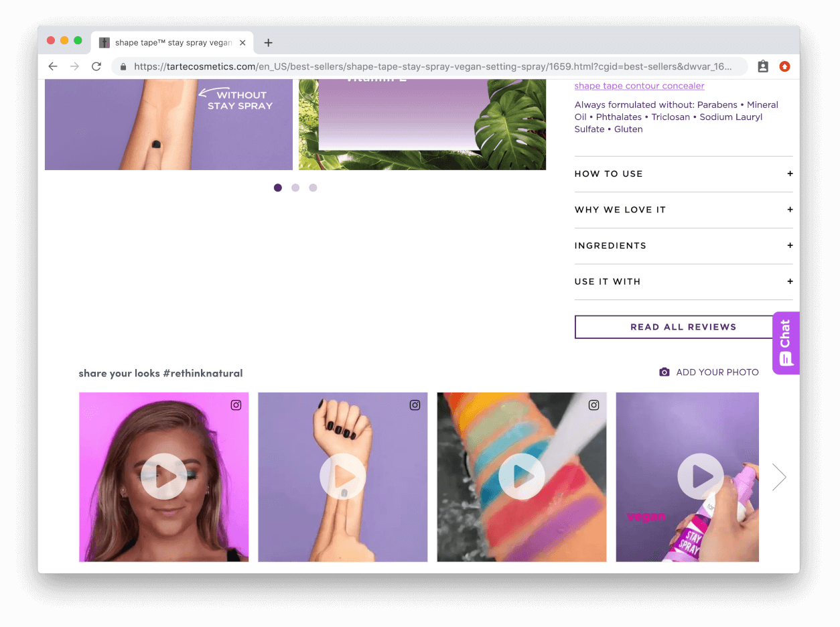Select the shape tape stay spray browser tab
This screenshot has width=840, height=627.
(173, 43)
